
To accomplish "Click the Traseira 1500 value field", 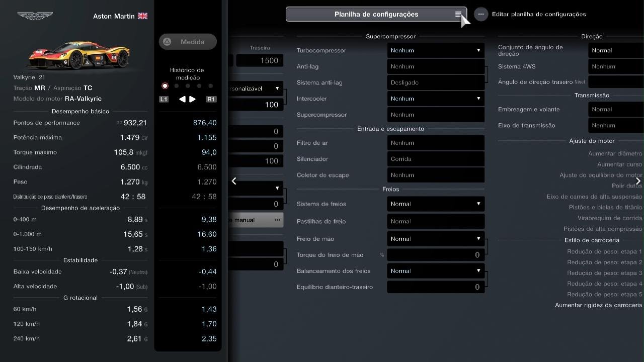I will point(260,60).
